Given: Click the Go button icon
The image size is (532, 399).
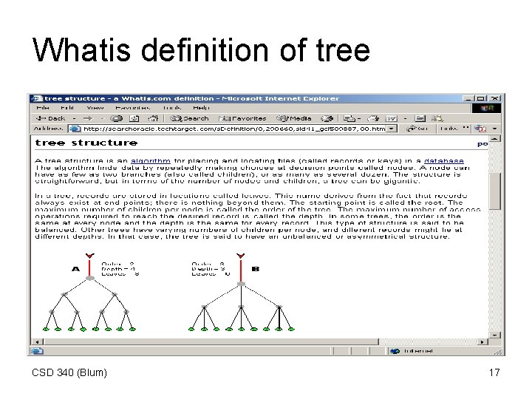Looking at the screenshot, I should coord(417,129).
